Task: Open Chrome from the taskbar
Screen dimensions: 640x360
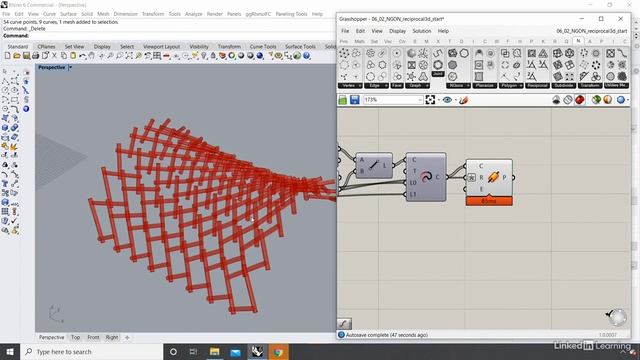Action: tap(278, 351)
